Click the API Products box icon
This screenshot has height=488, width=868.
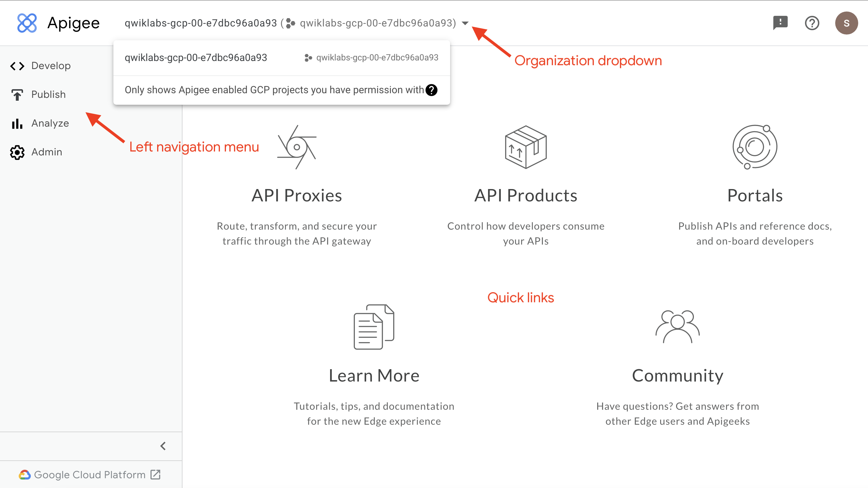coord(526,150)
